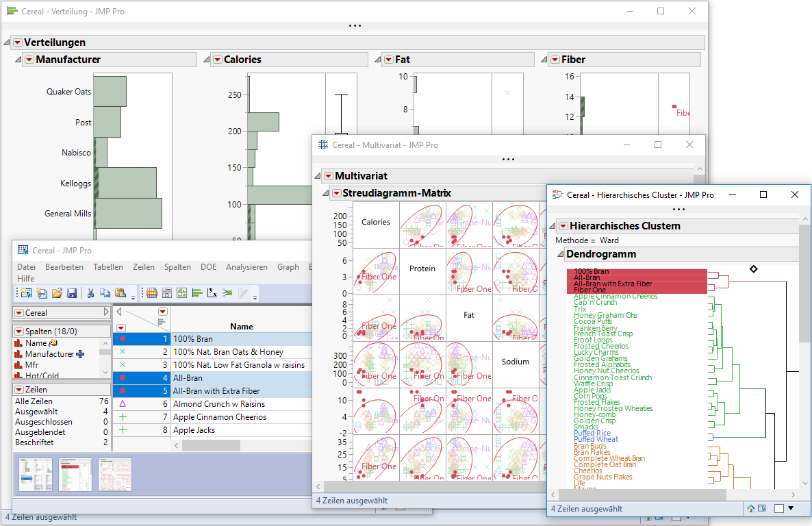Launch Fit Y by X using the Yx icon
Screen dimensions: 812x526
click(x=213, y=294)
